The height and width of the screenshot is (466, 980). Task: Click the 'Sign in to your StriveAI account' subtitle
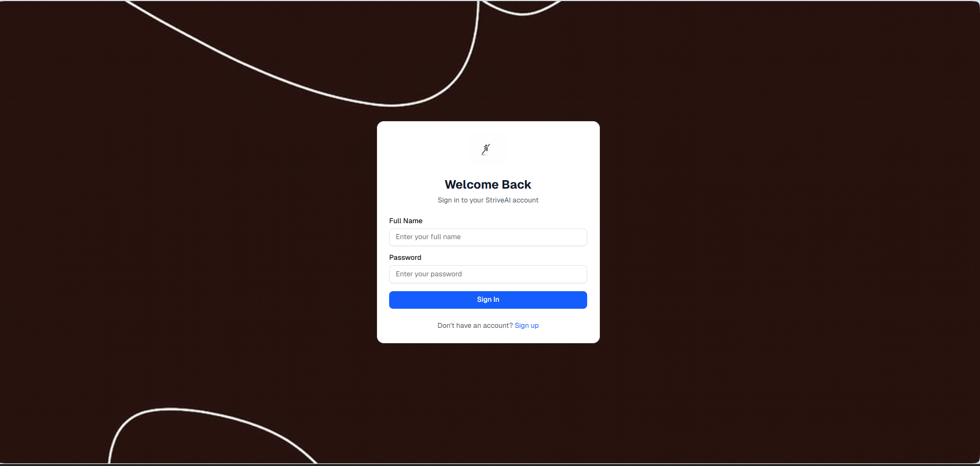click(488, 200)
